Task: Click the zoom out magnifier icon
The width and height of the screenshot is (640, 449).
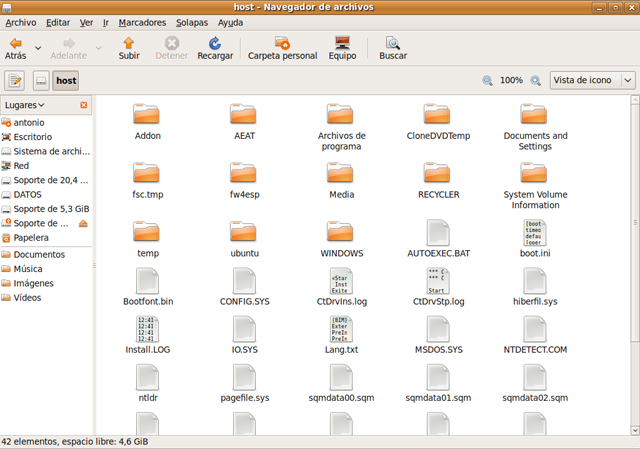Action: pos(488,80)
